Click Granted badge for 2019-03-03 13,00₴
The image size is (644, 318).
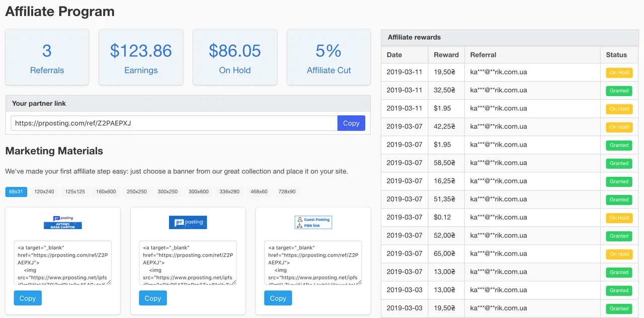pyautogui.click(x=619, y=290)
